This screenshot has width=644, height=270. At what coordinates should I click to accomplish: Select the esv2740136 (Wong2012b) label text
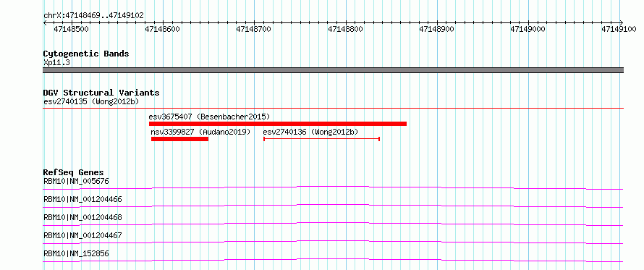310,132
